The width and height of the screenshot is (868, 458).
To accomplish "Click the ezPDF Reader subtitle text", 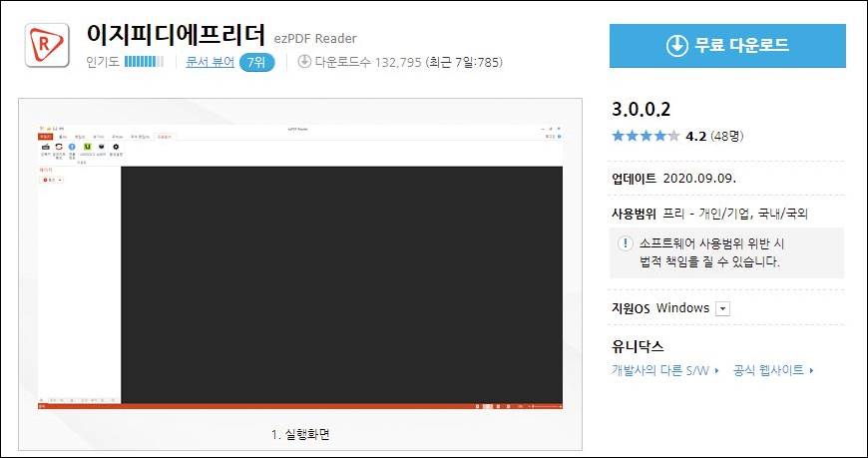I will pos(315,39).
